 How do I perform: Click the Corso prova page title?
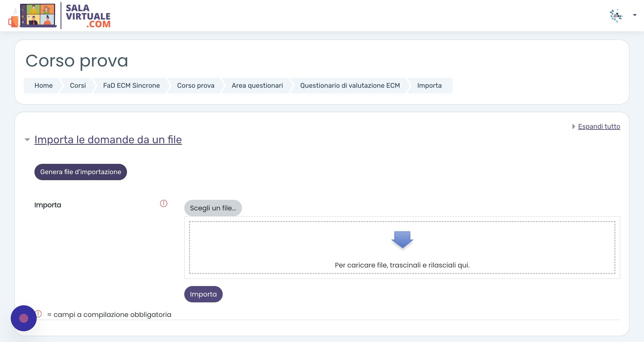77,61
